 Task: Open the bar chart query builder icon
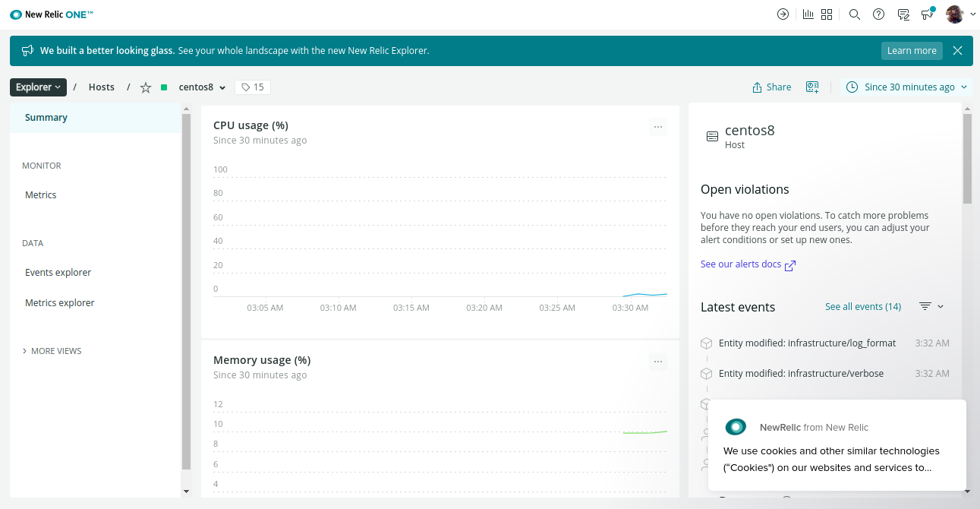click(808, 14)
